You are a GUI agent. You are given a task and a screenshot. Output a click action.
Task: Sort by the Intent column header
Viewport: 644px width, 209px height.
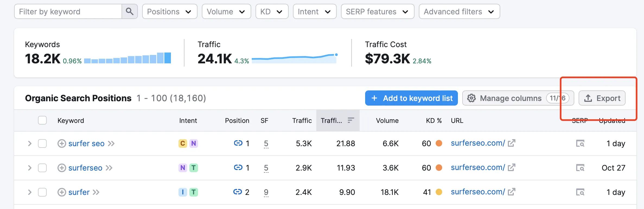188,120
